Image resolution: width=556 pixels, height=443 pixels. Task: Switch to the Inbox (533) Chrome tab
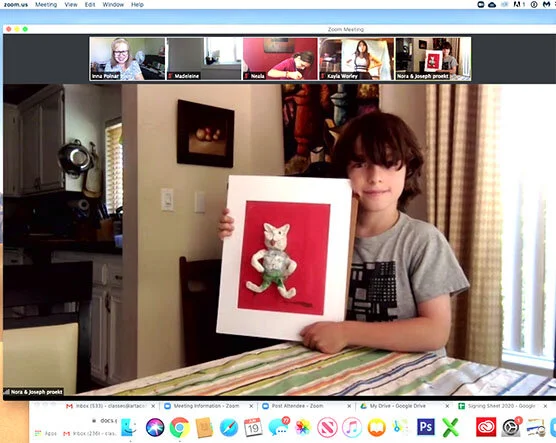110,406
